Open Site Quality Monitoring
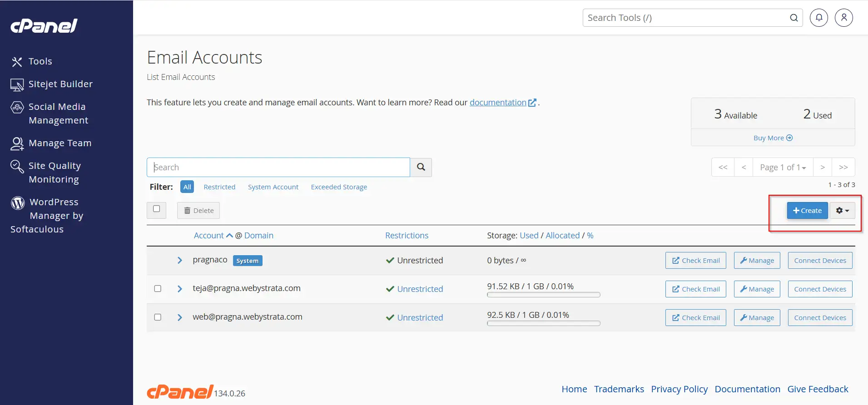The width and height of the screenshot is (868, 405). [46, 173]
